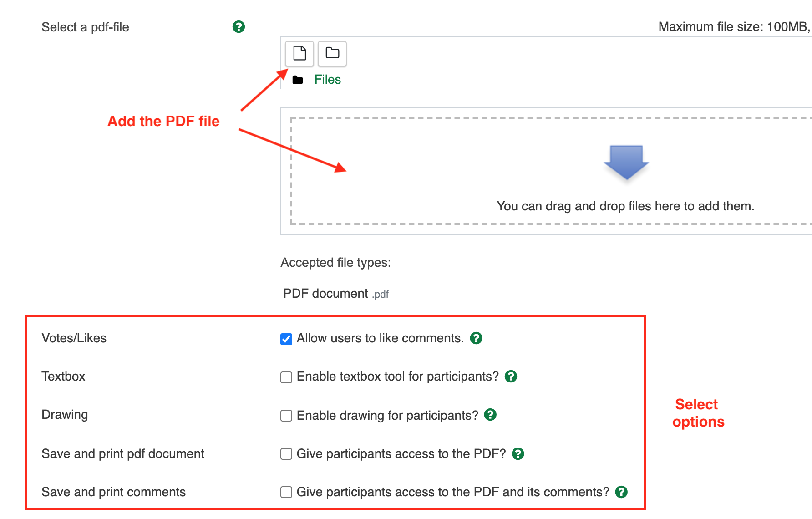
Task: Click the Votes/Likes setting label
Action: click(x=74, y=338)
